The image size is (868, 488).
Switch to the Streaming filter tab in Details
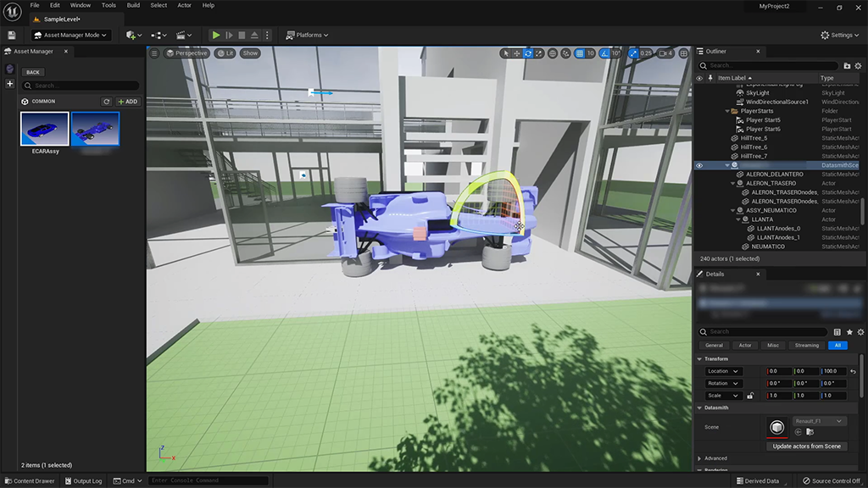click(x=806, y=345)
